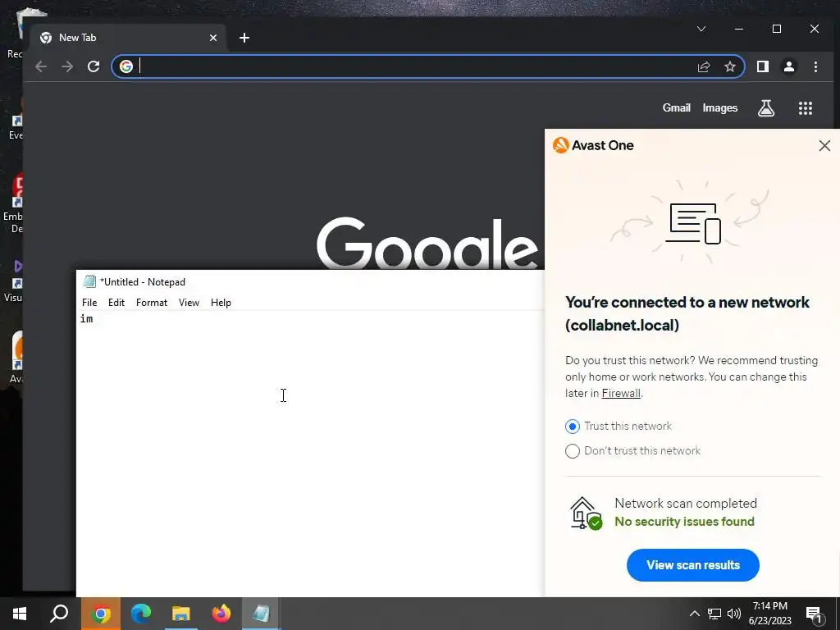The width and height of the screenshot is (840, 630).
Task: Launch Firefox from taskbar
Action: pos(221,614)
